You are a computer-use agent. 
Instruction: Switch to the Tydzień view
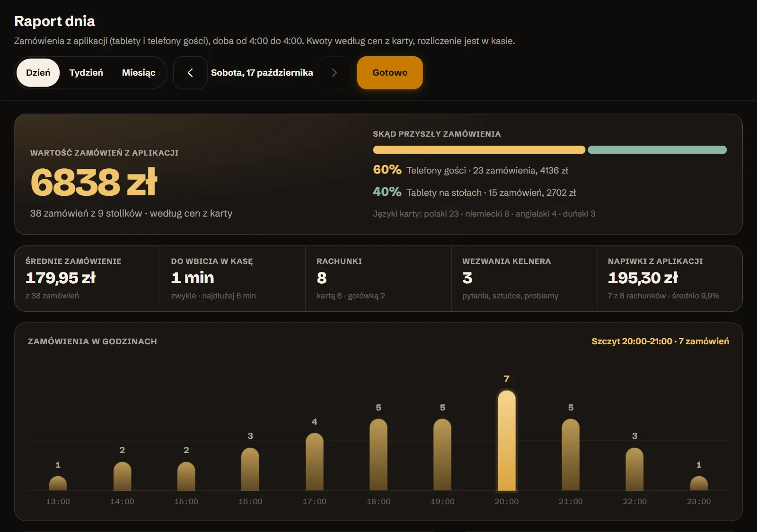[x=86, y=73]
